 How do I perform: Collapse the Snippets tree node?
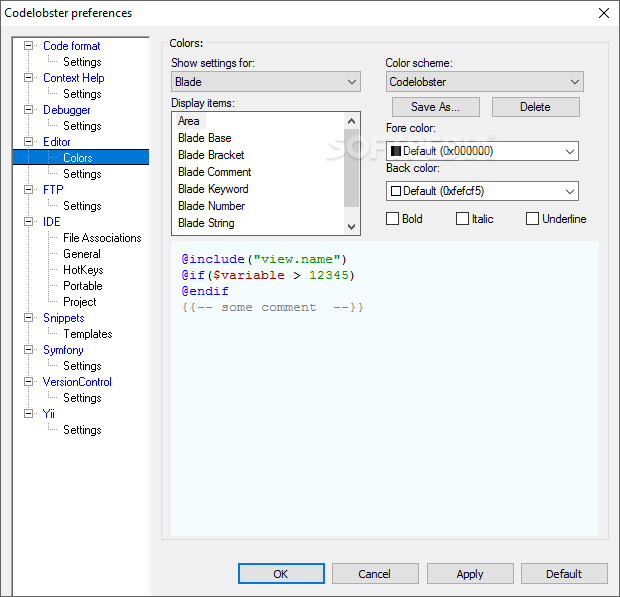(28, 317)
